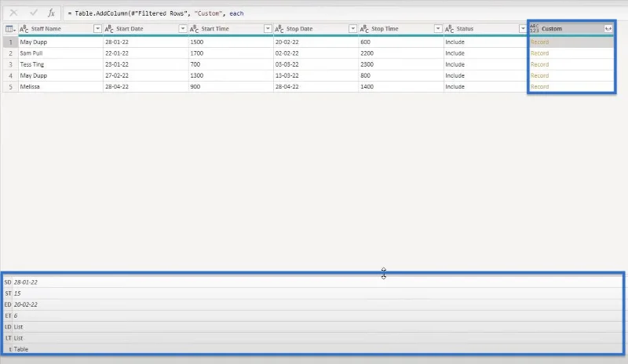Open the Record link in row 3

(539, 64)
